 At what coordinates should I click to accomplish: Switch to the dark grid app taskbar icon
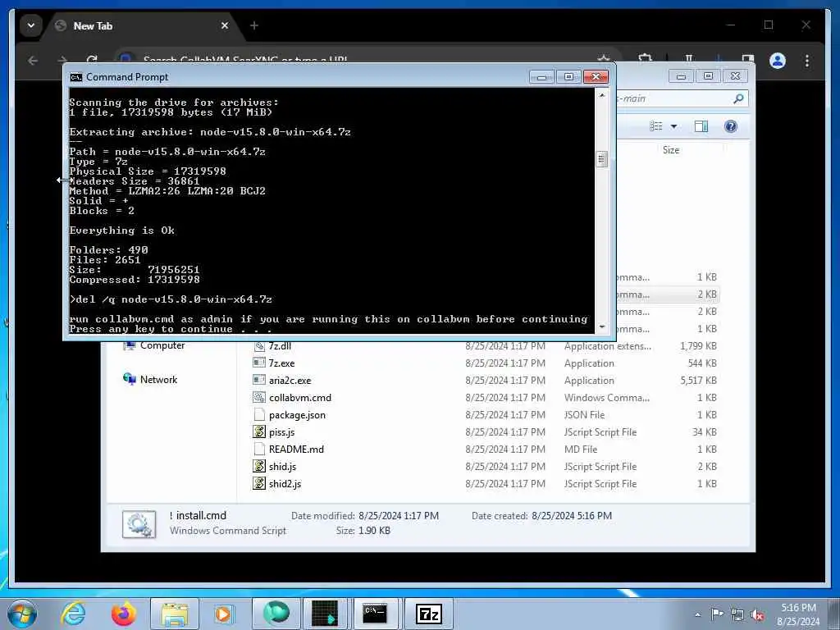(325, 614)
